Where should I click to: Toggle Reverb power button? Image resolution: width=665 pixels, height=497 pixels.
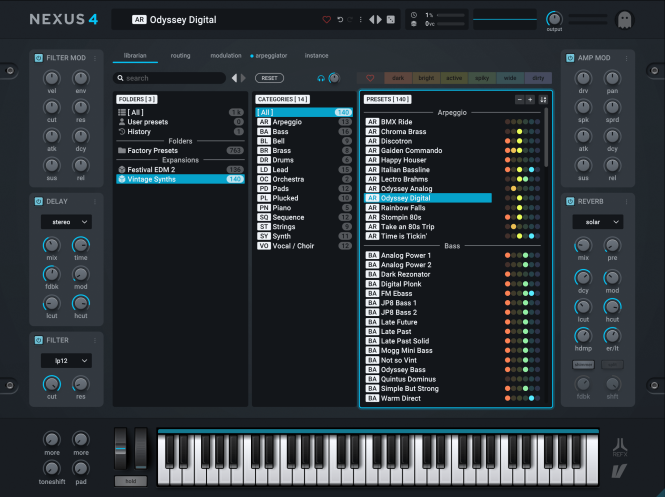point(570,201)
